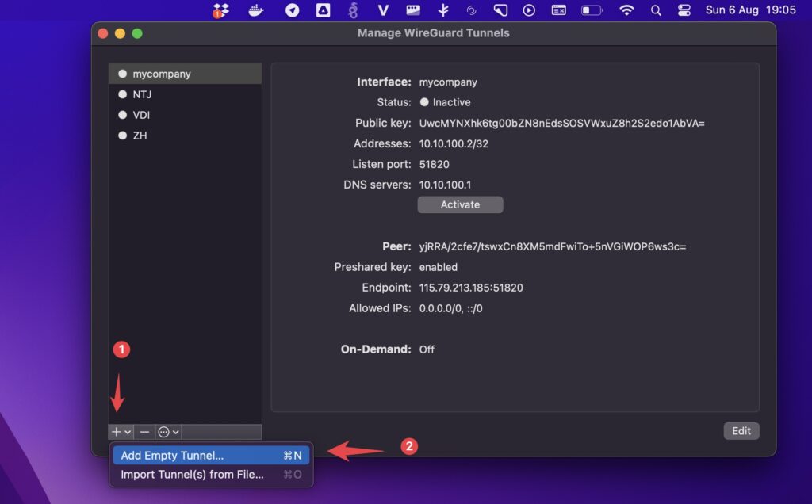Click the WireGuard dragon menu bar icon
Screen dimensions: 812x504
[x=353, y=10]
